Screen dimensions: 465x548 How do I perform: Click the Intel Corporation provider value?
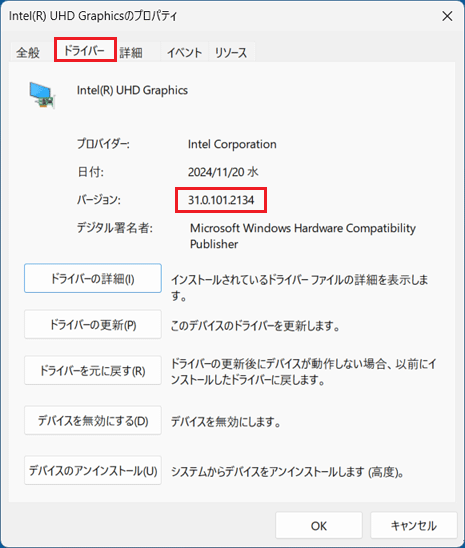point(232,144)
